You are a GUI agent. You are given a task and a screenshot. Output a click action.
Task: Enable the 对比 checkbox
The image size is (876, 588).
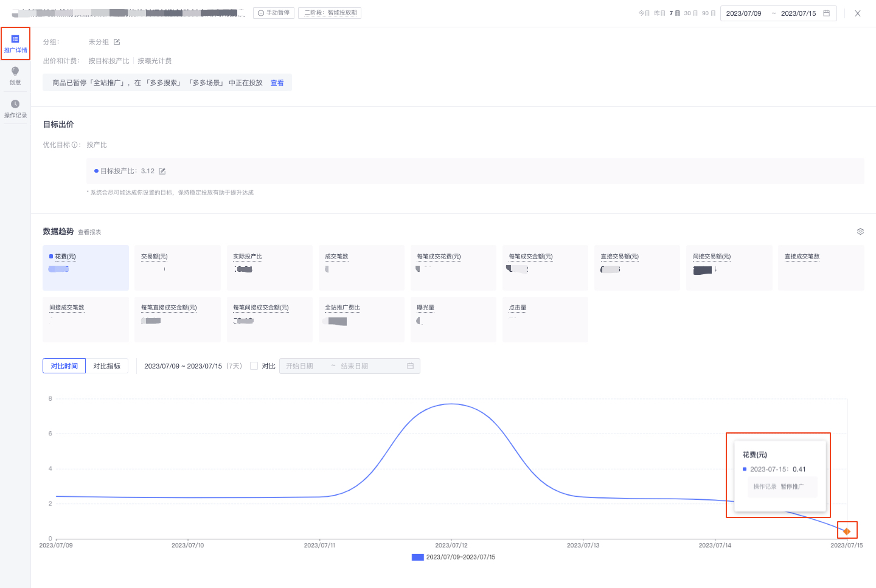pos(254,366)
